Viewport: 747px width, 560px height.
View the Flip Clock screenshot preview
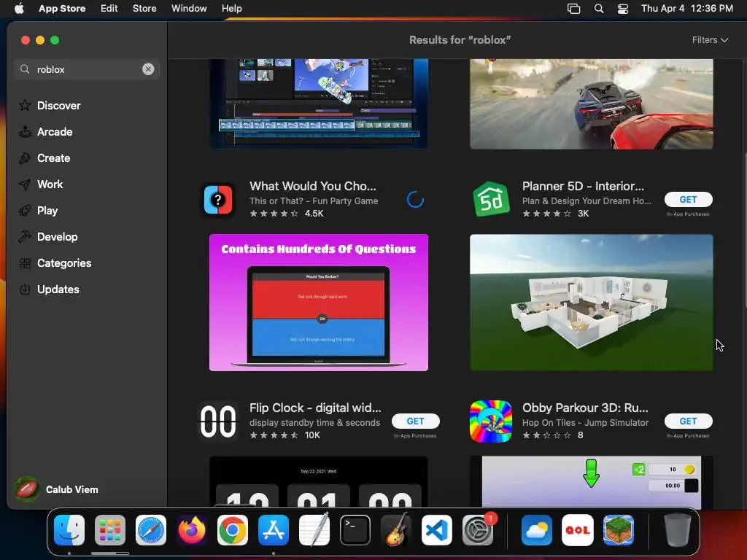(319, 481)
